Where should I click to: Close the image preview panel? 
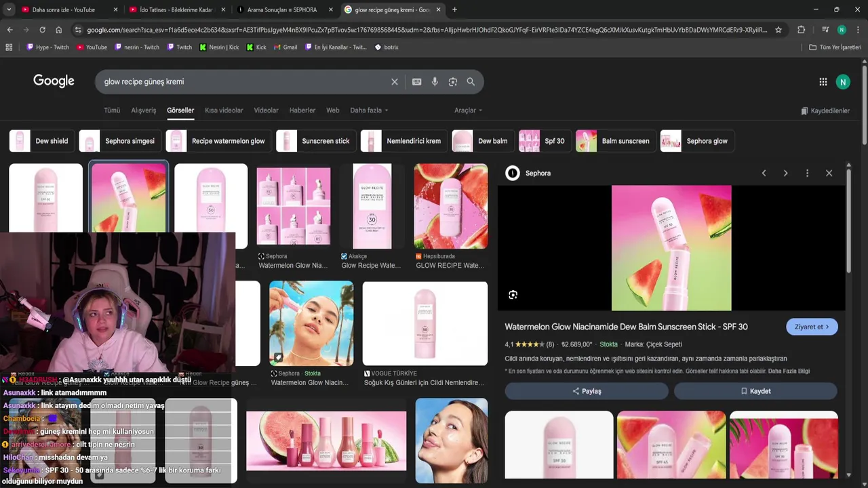coord(829,174)
